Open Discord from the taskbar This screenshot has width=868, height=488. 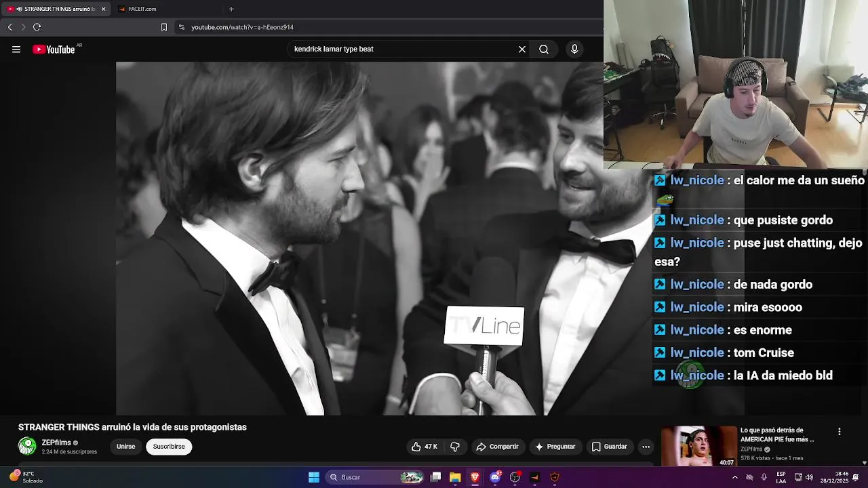[x=495, y=477]
